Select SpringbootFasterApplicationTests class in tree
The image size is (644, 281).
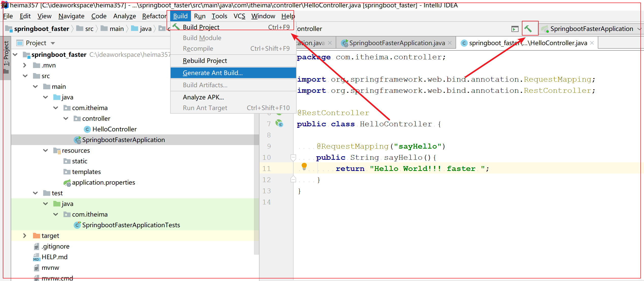point(131,225)
